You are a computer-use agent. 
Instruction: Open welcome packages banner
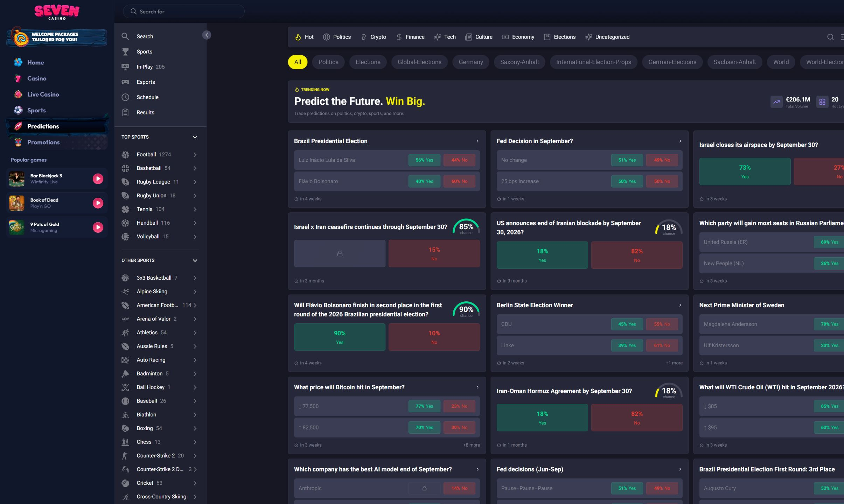(x=57, y=37)
